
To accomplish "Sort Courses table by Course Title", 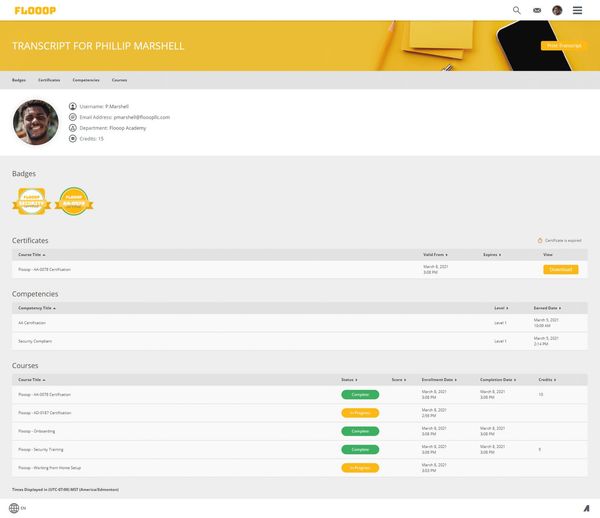I will 32,380.
